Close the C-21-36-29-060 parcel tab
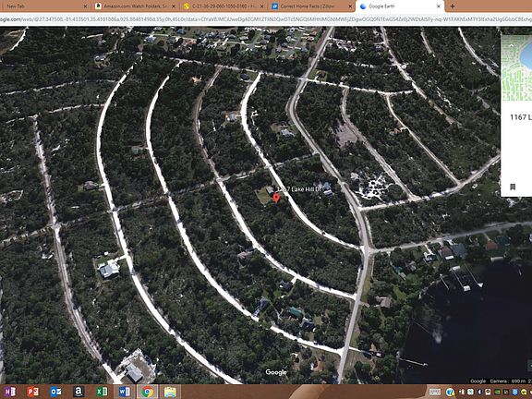Image resolution: width=532 pixels, height=399 pixels. 262,6
